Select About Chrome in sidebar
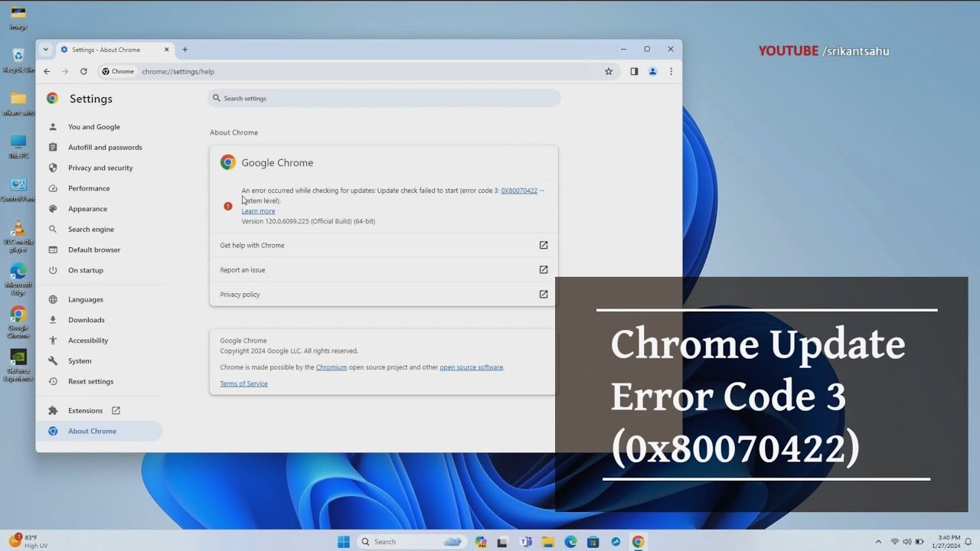Screen dimensions: 980x551 pos(99,431)
